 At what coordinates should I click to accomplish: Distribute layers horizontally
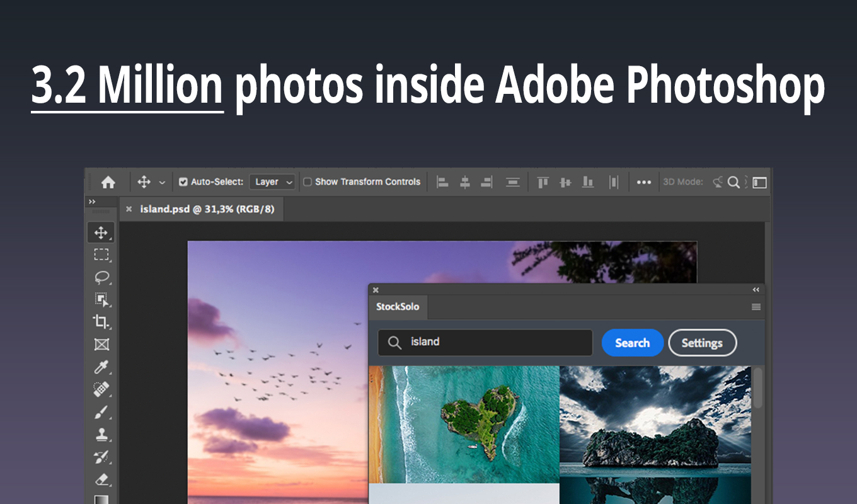point(614,182)
